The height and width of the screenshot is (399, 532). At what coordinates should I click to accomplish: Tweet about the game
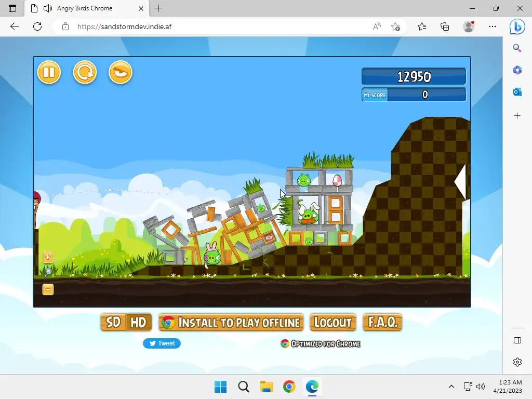162,343
